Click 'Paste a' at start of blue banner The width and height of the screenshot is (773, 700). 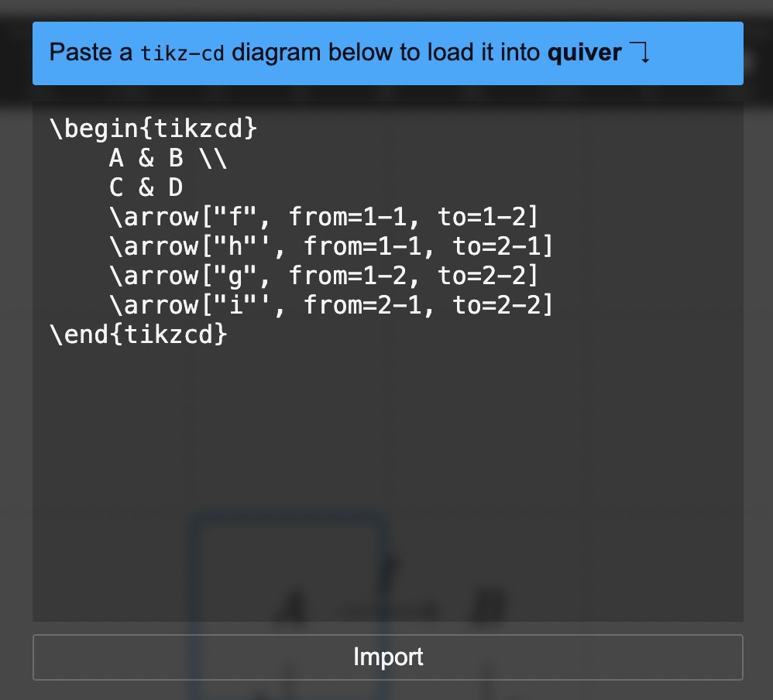coord(91,52)
